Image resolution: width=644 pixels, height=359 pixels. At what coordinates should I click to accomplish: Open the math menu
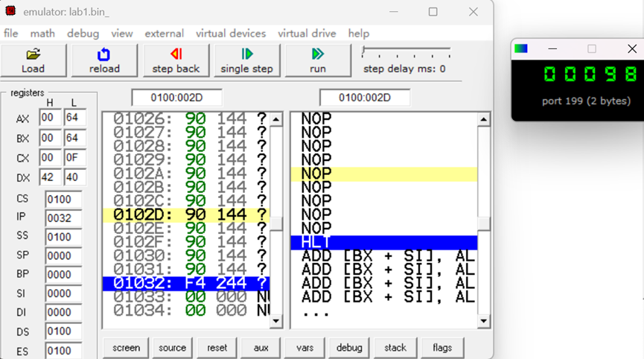[x=42, y=34]
